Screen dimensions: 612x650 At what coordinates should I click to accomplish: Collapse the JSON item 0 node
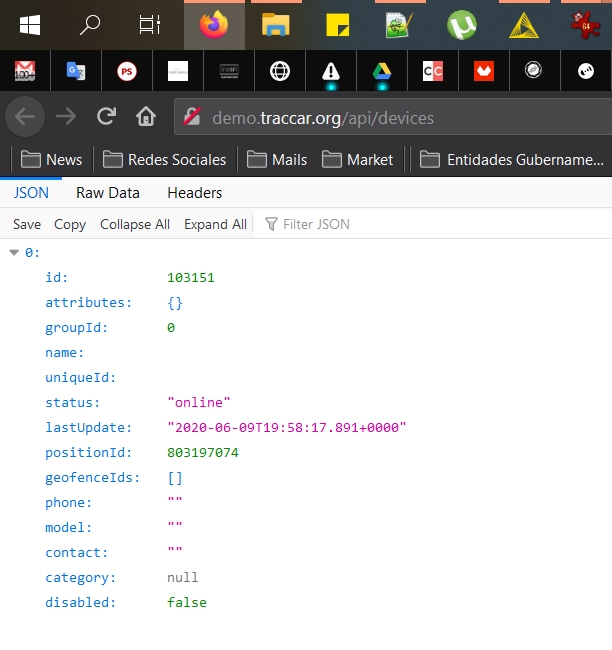click(x=14, y=253)
